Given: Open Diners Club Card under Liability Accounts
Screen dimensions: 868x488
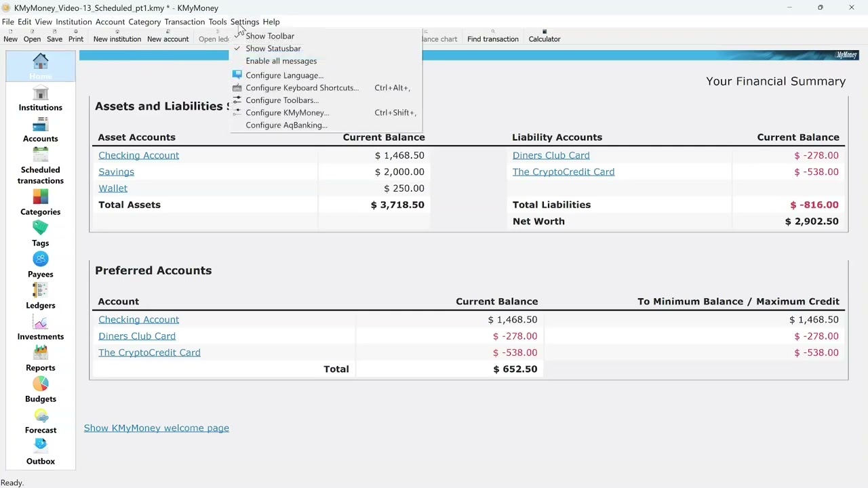Looking at the screenshot, I should point(551,155).
